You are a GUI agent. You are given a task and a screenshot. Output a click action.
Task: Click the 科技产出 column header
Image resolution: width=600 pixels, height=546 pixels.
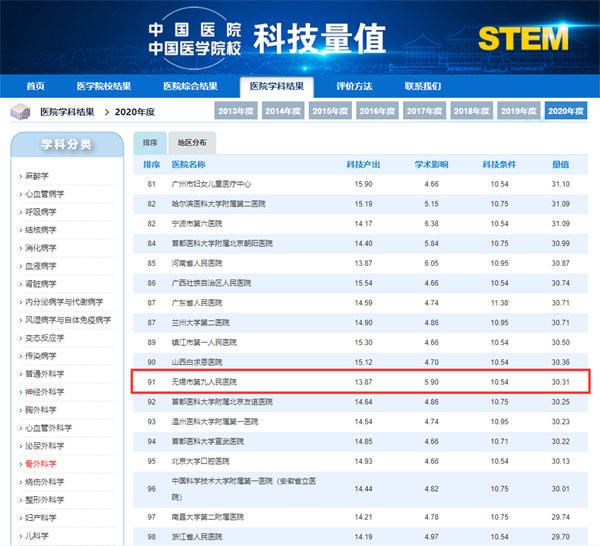click(x=363, y=165)
